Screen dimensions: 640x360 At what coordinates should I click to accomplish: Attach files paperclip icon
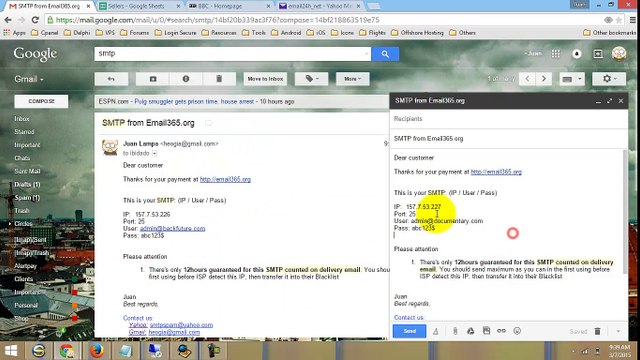click(x=455, y=331)
